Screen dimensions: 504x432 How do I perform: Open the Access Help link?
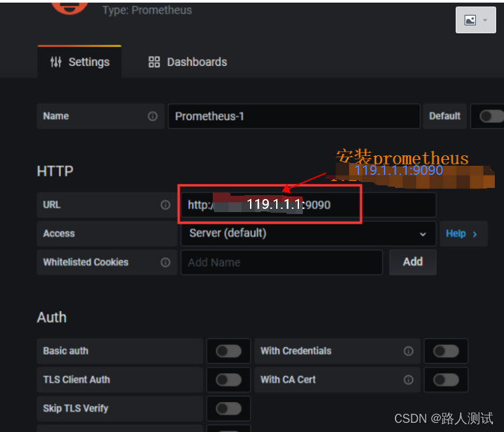pos(463,234)
